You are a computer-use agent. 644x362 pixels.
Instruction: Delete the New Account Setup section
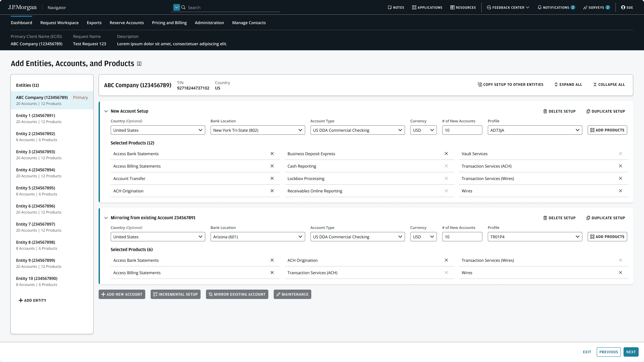[x=559, y=111]
